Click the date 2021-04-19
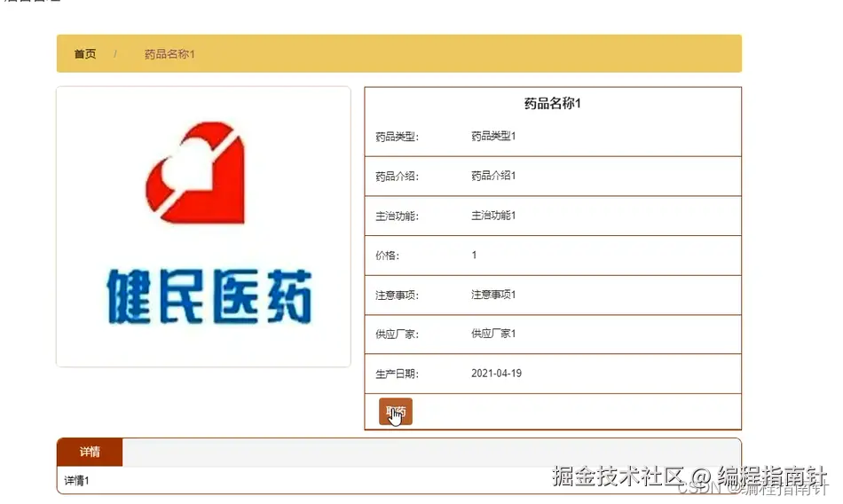 click(496, 374)
